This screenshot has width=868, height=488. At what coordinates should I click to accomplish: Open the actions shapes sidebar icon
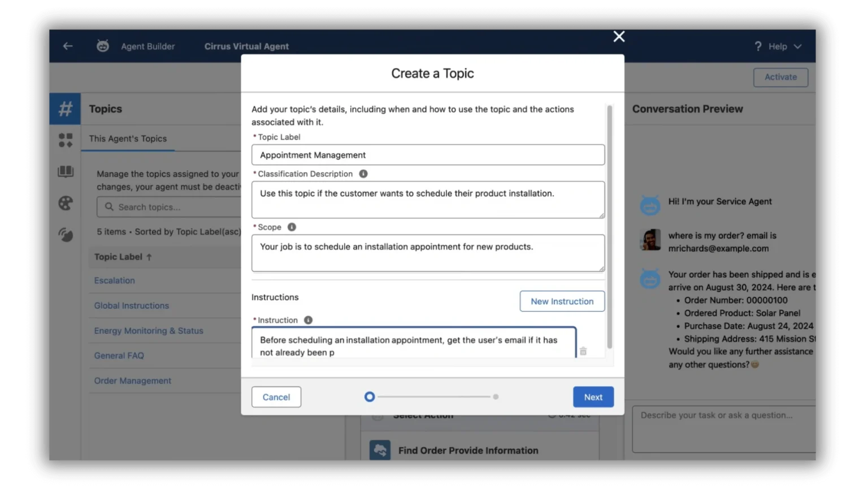pos(66,140)
